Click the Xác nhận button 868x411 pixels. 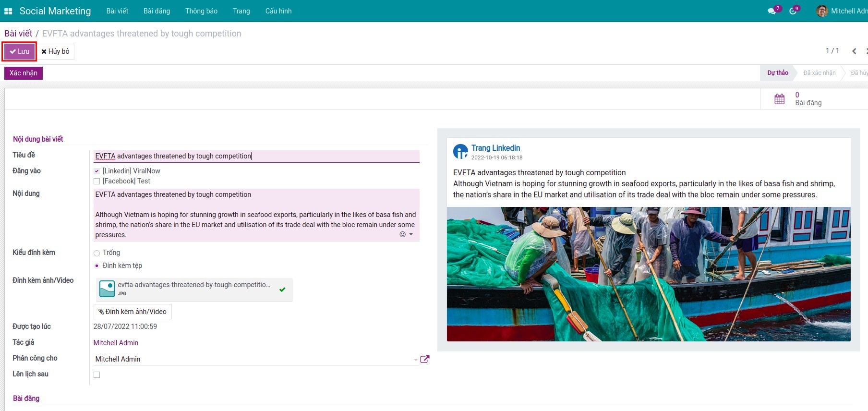pos(24,73)
